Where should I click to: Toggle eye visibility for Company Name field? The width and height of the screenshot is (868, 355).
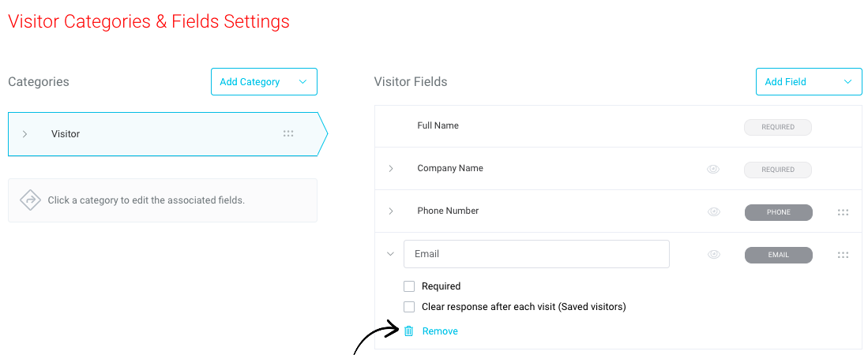point(713,170)
